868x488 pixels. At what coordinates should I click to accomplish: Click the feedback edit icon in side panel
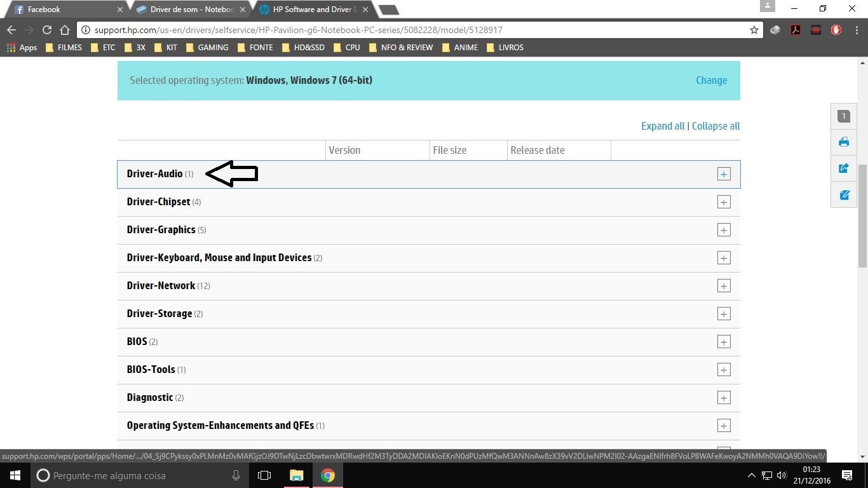pyautogui.click(x=844, y=195)
